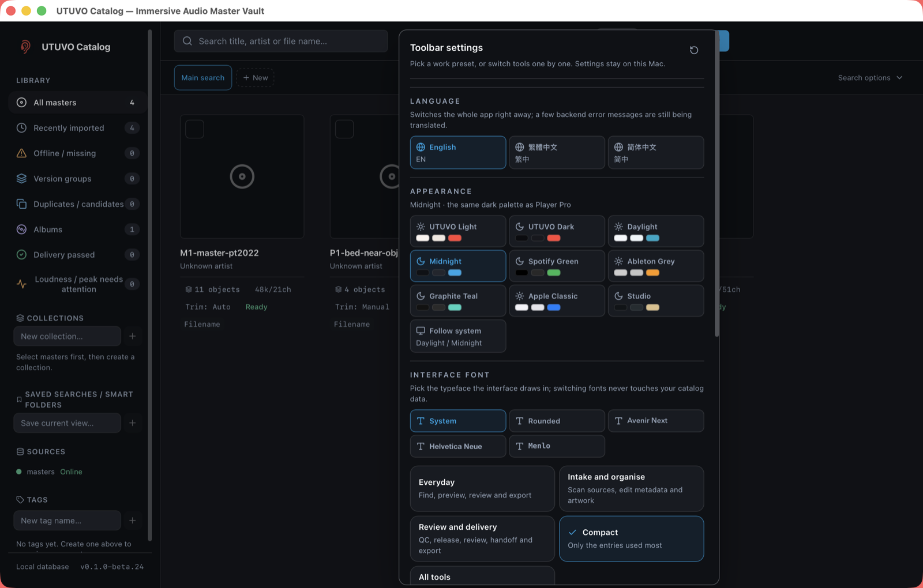Select the Compact toolbar preset
This screenshot has height=588, width=923.
[632, 538]
